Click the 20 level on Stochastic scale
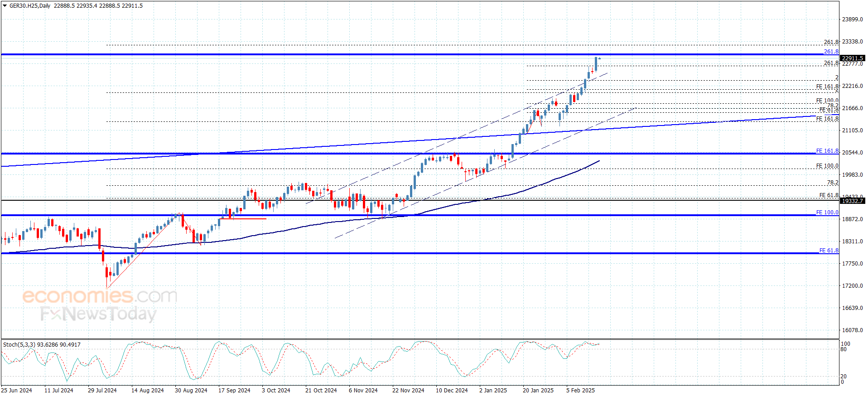This screenshot has width=868, height=396. (x=844, y=377)
